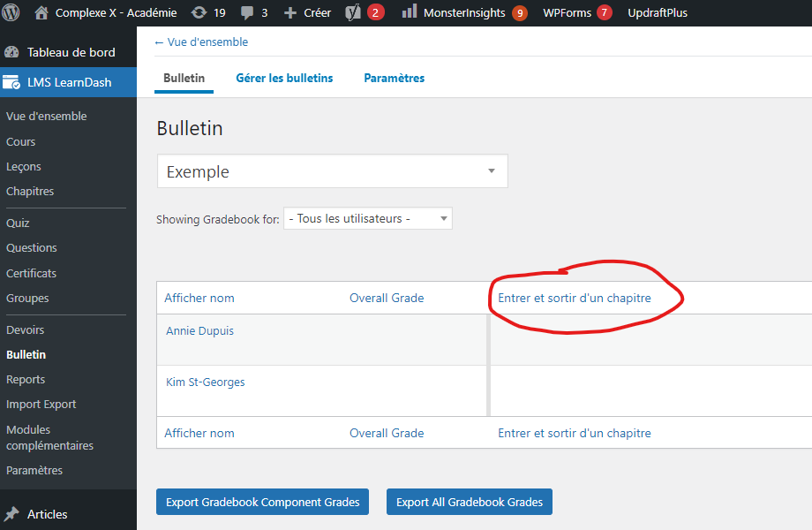The width and height of the screenshot is (812, 530).
Task: Open WPForms in the admin bar
Action: point(567,12)
